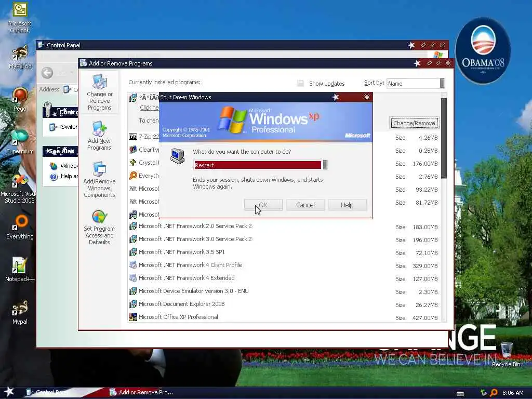
Task: Click the 'Click here' support information link
Action: 149,108
